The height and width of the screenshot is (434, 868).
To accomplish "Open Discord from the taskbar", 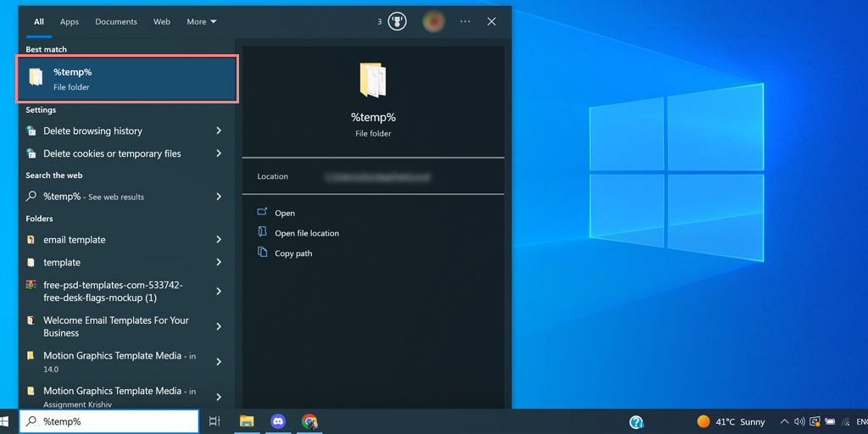I will [x=278, y=422].
